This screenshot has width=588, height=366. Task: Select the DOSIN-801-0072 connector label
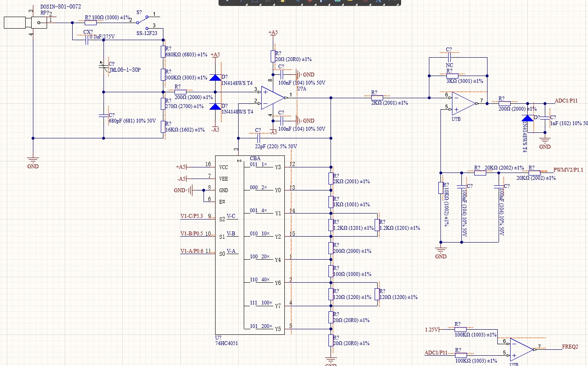tap(61, 7)
